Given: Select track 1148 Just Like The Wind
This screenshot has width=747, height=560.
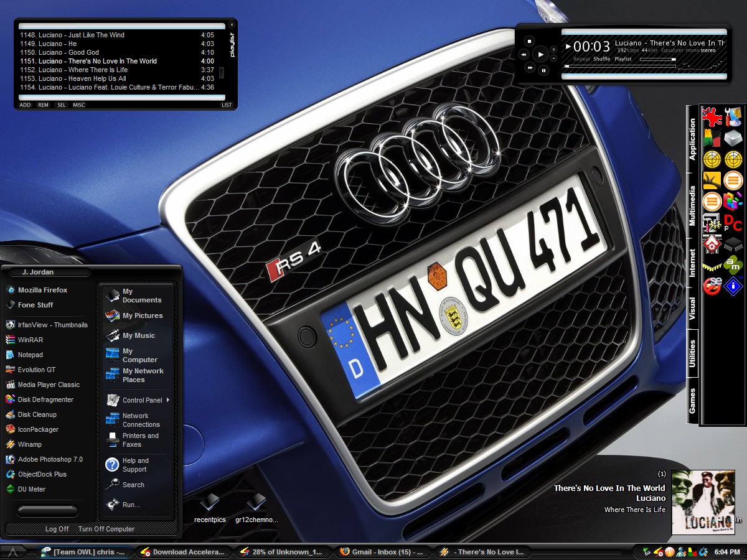Looking at the screenshot, I should [117, 35].
